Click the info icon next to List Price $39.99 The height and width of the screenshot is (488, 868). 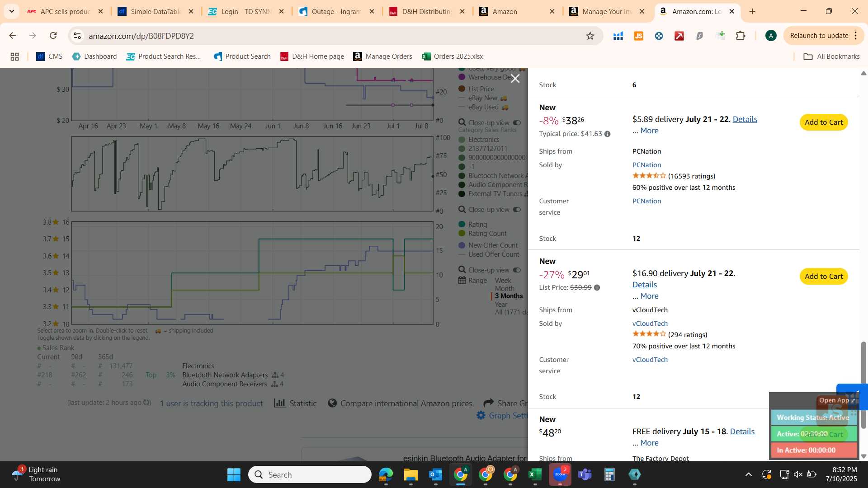[x=597, y=287]
